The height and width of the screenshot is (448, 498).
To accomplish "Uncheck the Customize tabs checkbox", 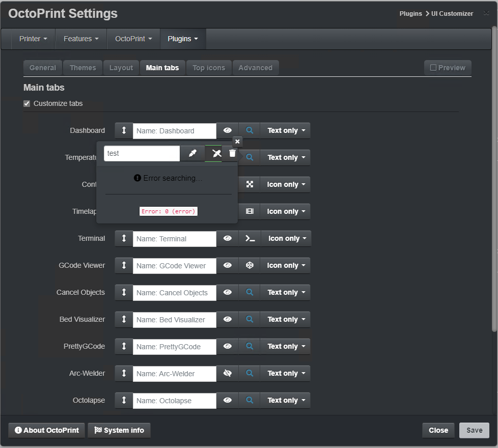I will pyautogui.click(x=26, y=103).
